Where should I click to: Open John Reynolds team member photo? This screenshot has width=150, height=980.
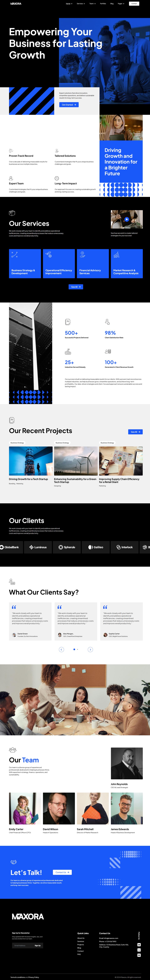coord(127,764)
